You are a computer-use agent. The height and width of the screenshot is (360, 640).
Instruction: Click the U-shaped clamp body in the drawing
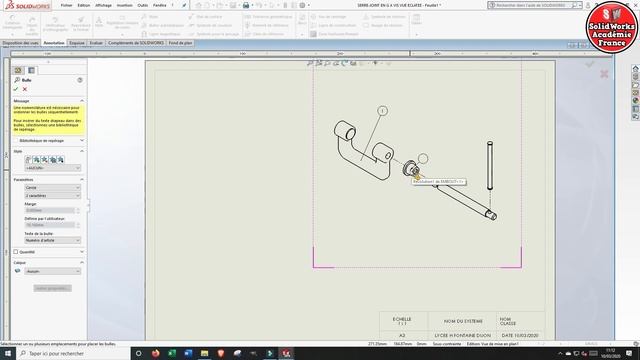point(363,149)
